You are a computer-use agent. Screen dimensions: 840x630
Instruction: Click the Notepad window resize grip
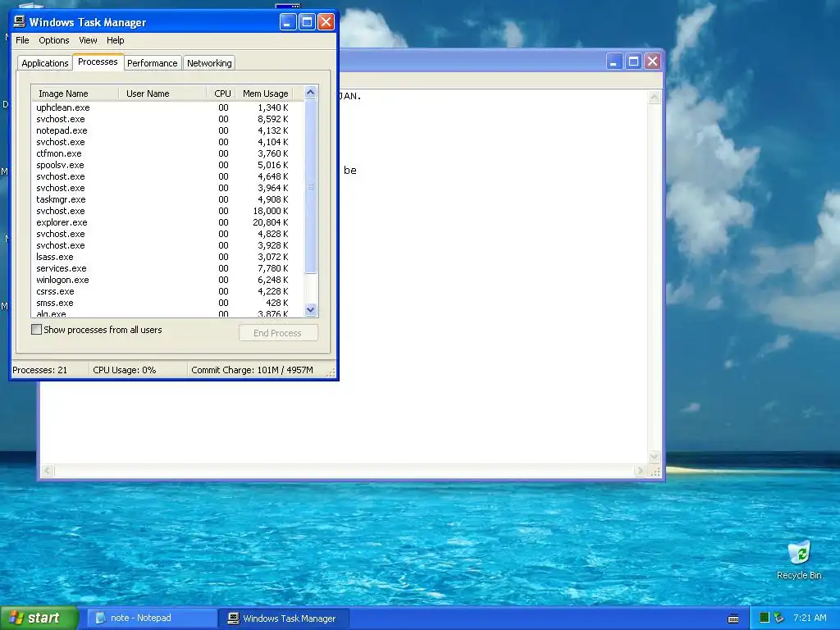coord(655,472)
